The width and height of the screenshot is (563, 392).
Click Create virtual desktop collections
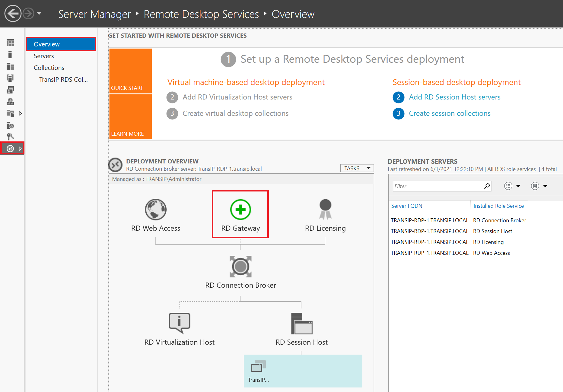tap(236, 113)
